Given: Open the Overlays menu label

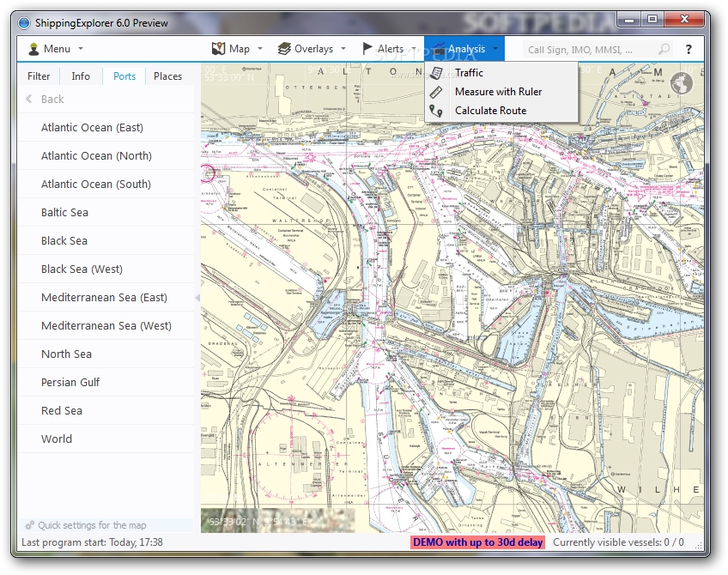Looking at the screenshot, I should tap(314, 49).
